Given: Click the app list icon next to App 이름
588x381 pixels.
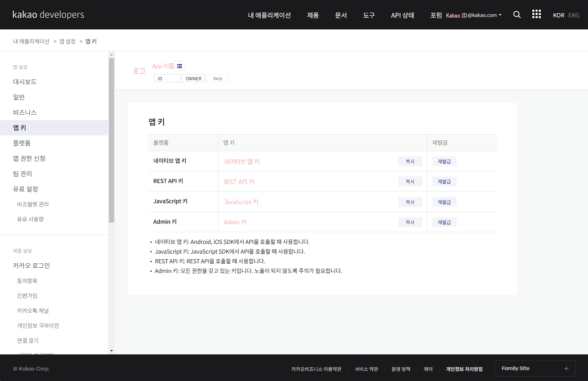Looking at the screenshot, I should point(179,66).
